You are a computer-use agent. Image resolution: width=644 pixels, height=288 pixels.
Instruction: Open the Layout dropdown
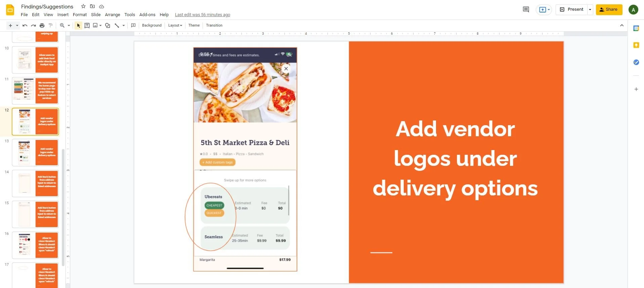point(175,25)
